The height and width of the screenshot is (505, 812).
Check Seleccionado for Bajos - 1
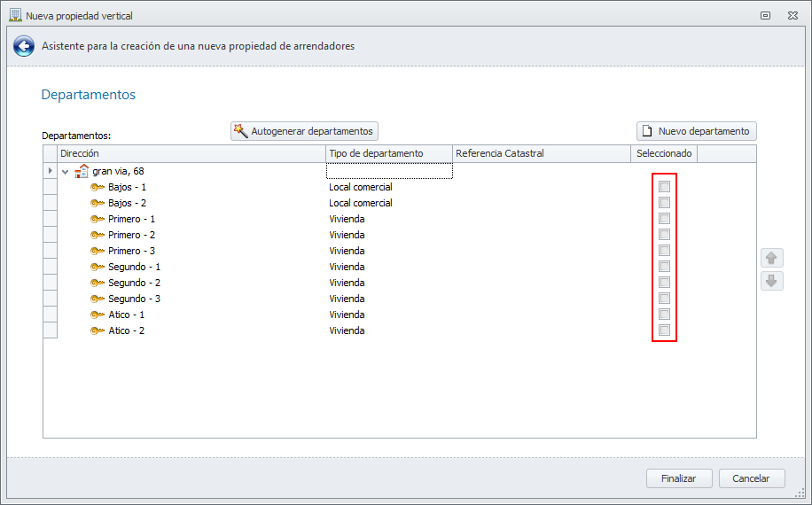point(665,186)
